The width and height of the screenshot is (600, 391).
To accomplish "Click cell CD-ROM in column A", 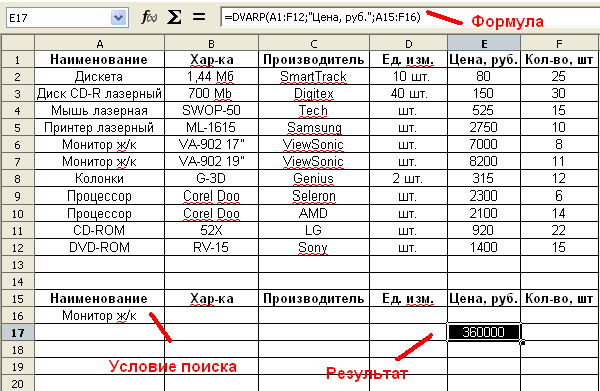I will click(x=99, y=230).
